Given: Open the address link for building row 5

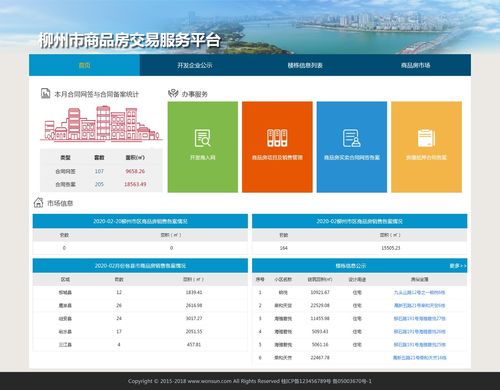Looking at the screenshot, I should [x=419, y=344].
